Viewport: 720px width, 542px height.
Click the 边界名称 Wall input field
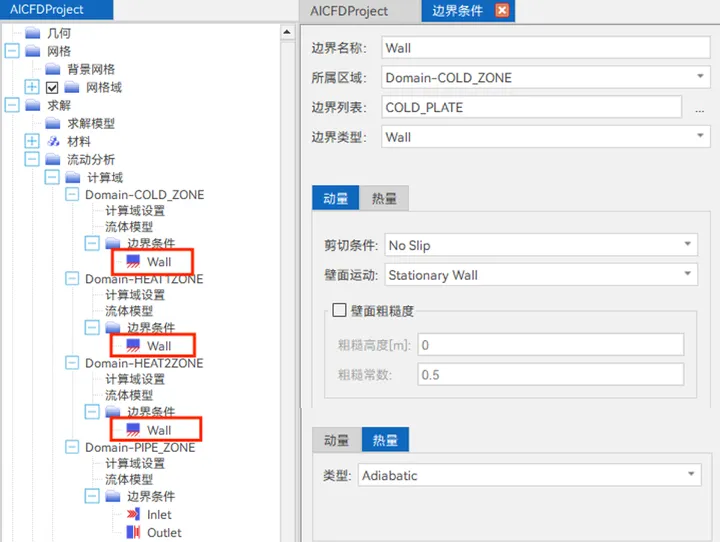pos(546,48)
